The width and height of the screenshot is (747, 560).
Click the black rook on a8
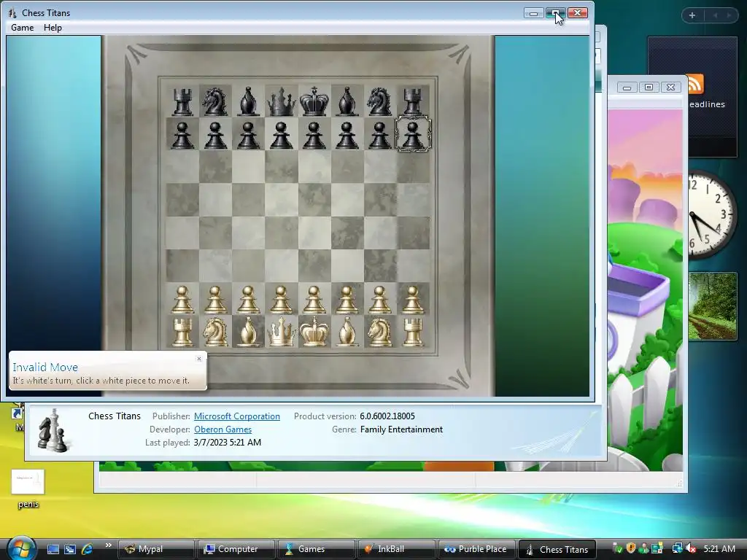click(x=182, y=101)
